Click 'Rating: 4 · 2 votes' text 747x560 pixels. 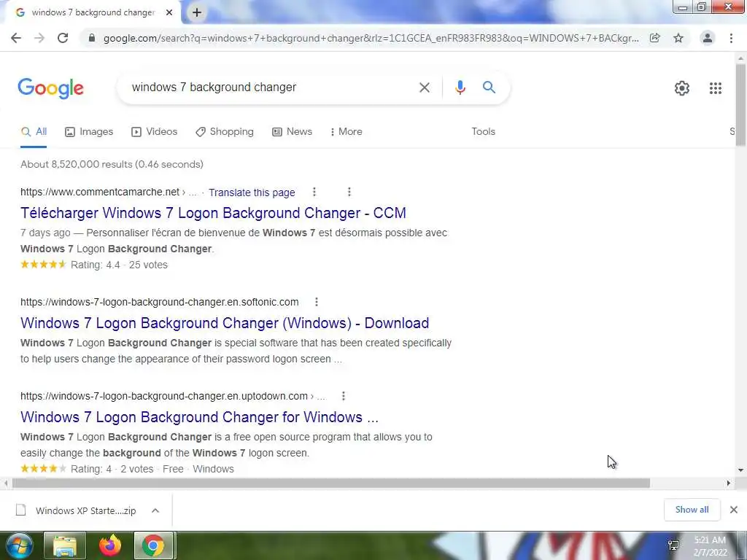[112, 469]
